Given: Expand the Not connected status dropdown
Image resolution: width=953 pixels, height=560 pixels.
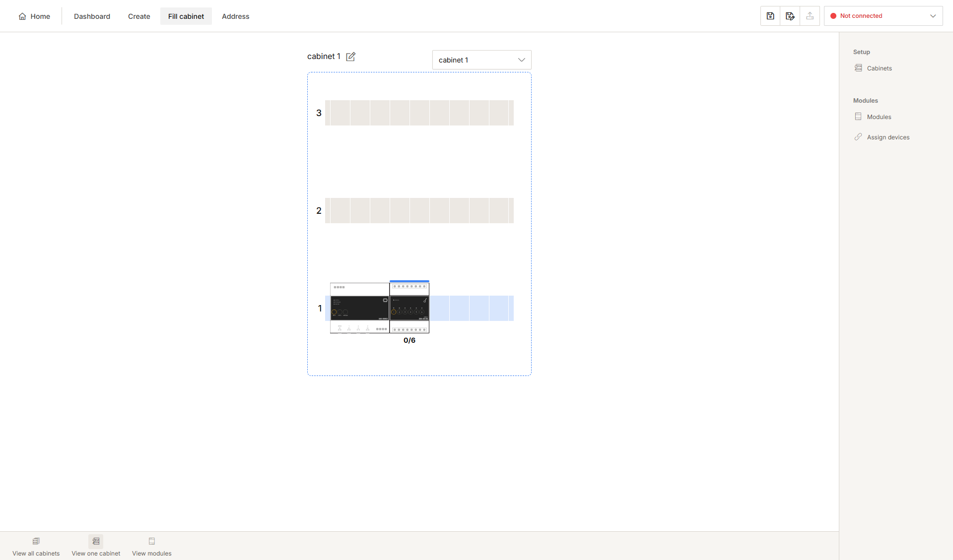Looking at the screenshot, I should pos(883,16).
